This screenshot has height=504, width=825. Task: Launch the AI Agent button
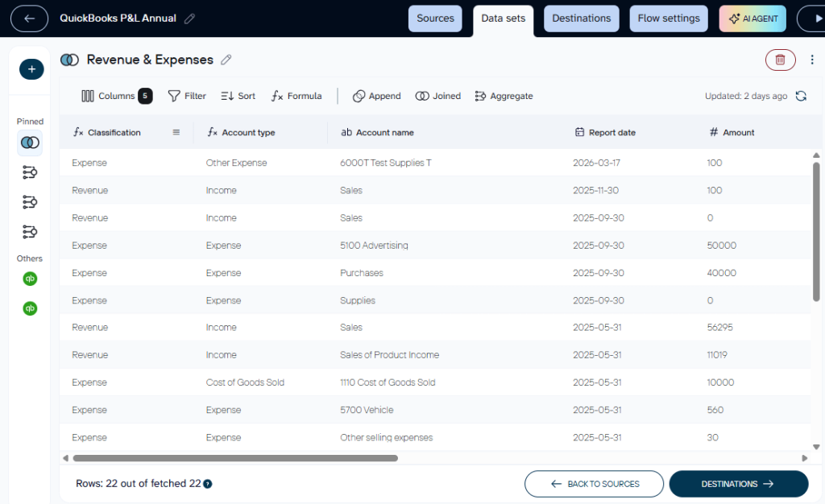[x=752, y=19]
